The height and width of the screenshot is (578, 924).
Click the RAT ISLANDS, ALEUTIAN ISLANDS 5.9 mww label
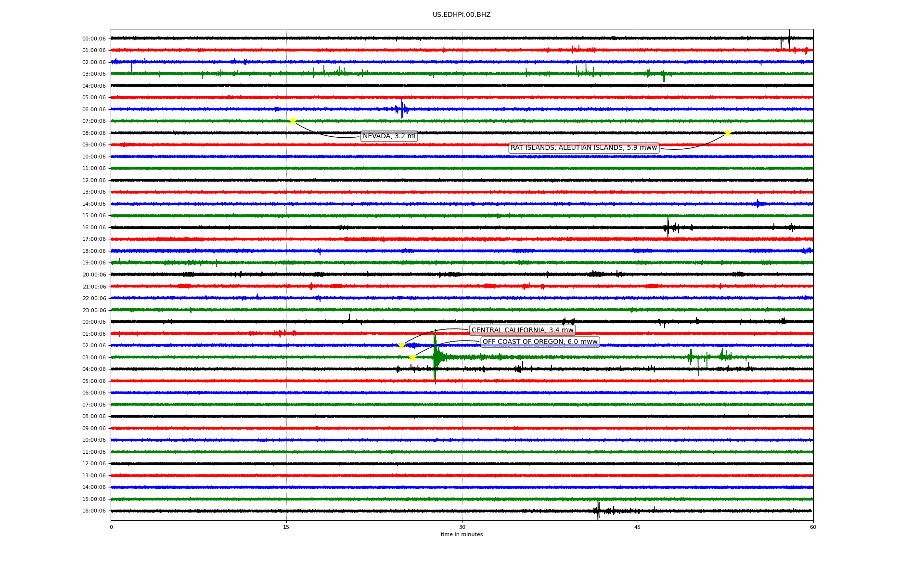coord(583,148)
